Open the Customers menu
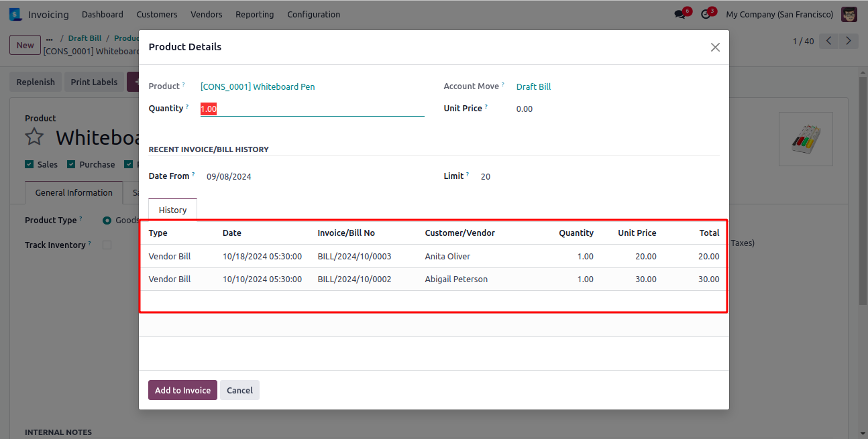Image resolution: width=868 pixels, height=439 pixels. coord(156,14)
